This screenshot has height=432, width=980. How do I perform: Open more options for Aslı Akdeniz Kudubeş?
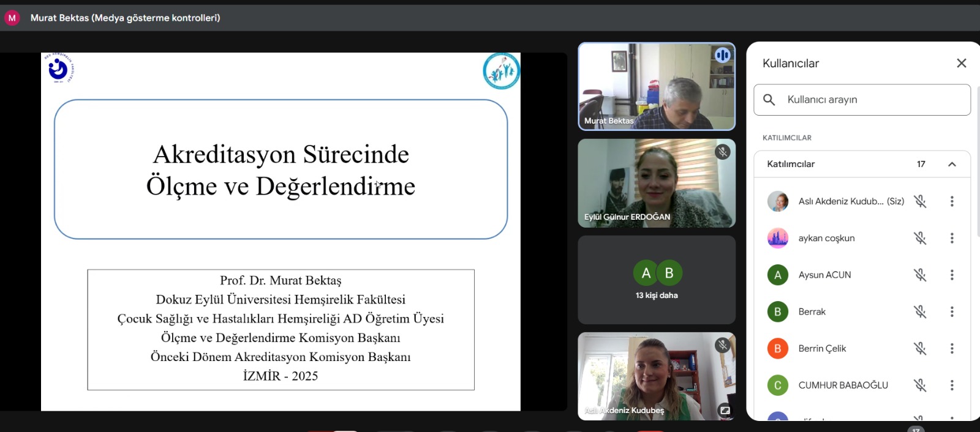point(952,201)
